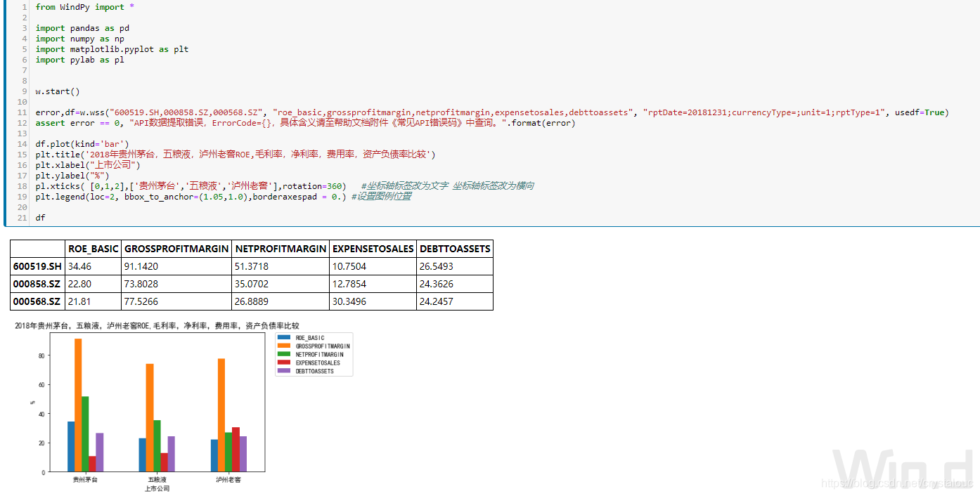Click the table cell 30.3496
This screenshot has height=496, width=980.
click(373, 301)
